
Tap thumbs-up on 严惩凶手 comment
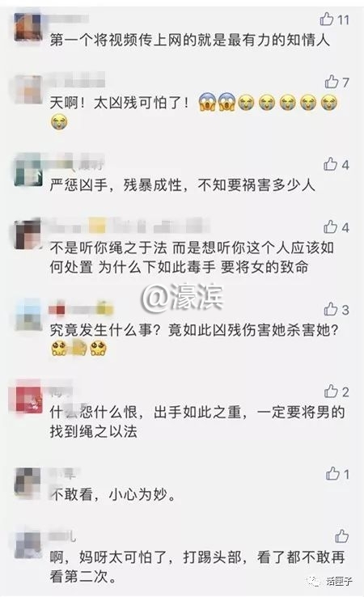pyautogui.click(x=331, y=164)
